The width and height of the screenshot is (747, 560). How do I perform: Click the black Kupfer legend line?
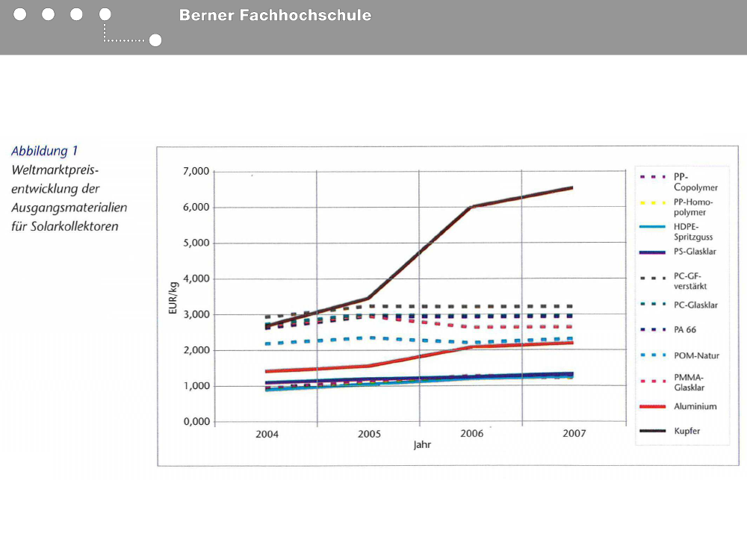tap(653, 431)
